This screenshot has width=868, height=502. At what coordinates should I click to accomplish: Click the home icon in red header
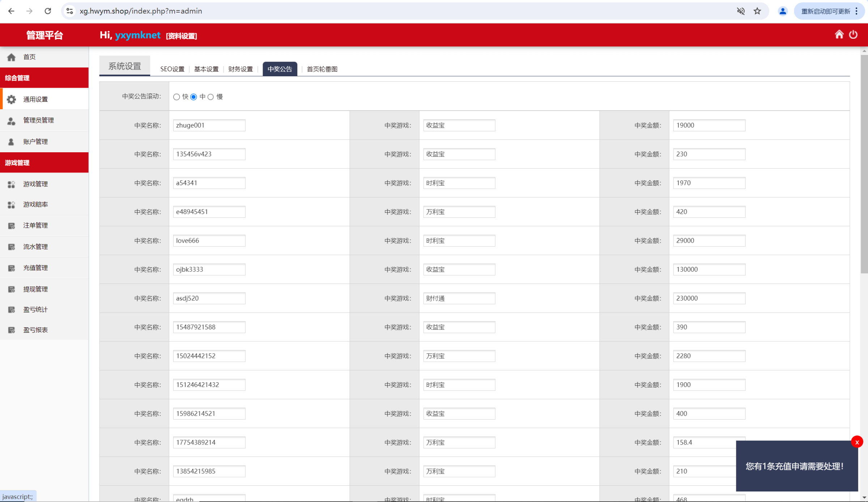839,35
